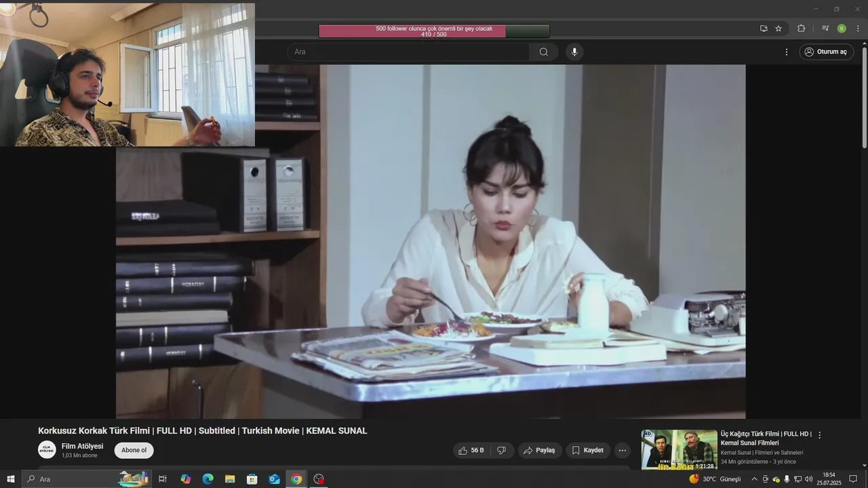
Task: Open more actions ellipsis next to Kaydet
Action: pyautogui.click(x=623, y=450)
